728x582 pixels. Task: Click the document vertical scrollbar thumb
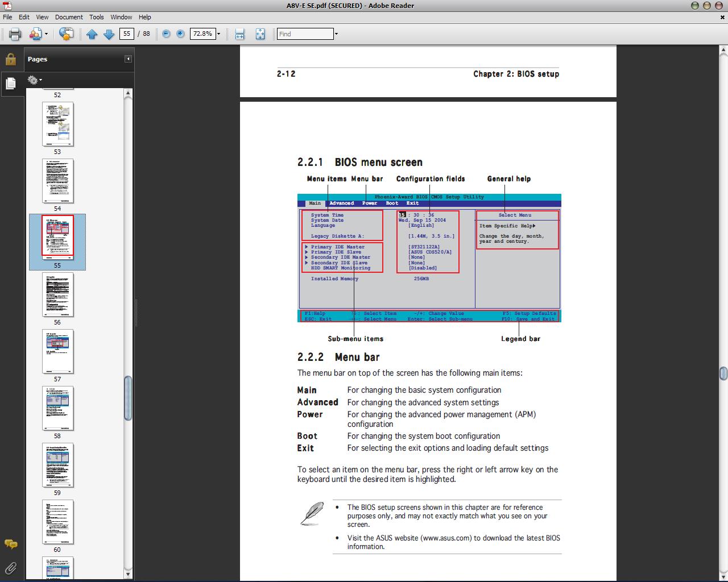pyautogui.click(x=723, y=373)
